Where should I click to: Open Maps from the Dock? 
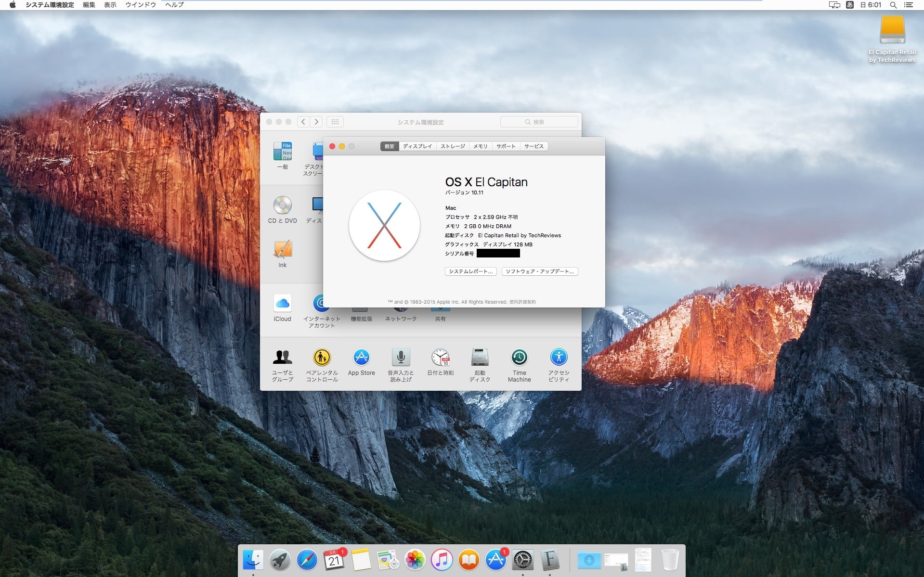388,560
